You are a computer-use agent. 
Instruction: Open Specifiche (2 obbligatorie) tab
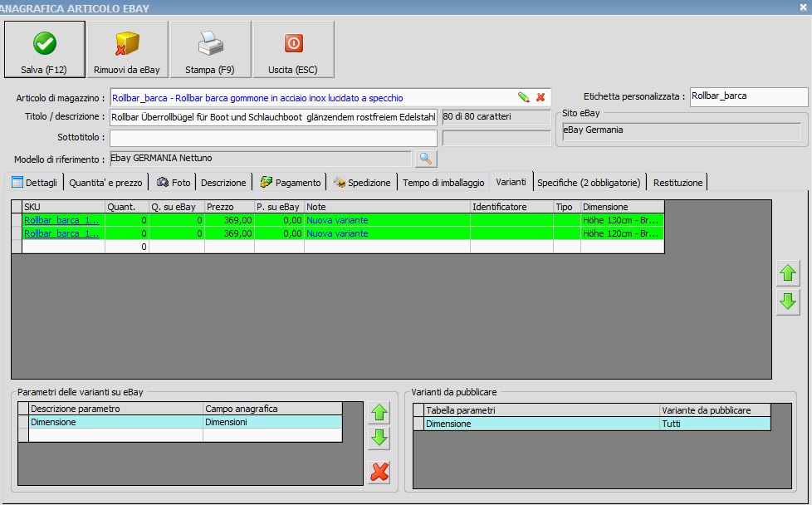pyautogui.click(x=589, y=183)
